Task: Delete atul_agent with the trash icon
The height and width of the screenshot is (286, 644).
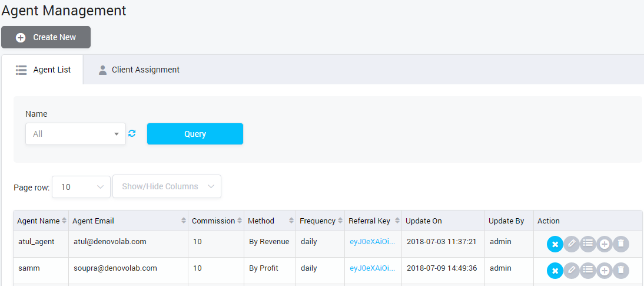Action: pos(620,244)
